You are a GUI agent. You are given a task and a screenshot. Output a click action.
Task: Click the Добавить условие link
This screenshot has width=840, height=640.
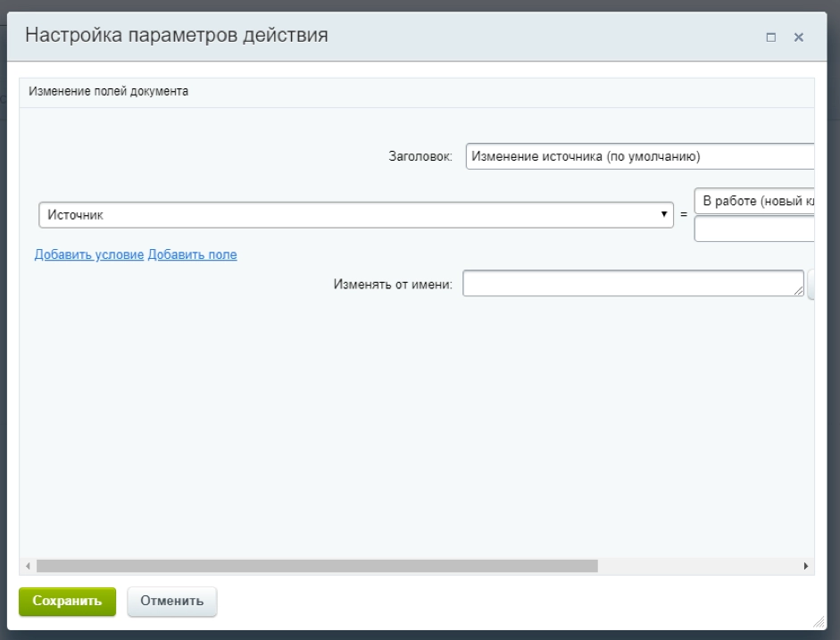point(87,254)
